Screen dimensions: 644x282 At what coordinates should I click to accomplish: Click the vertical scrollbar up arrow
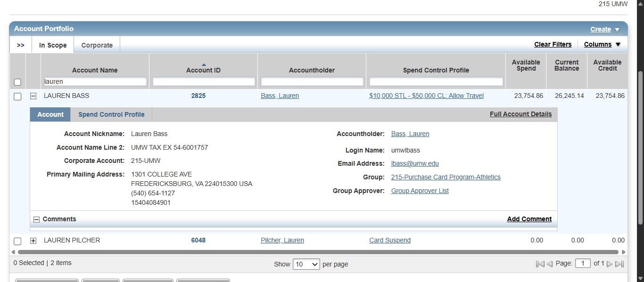point(640,3)
